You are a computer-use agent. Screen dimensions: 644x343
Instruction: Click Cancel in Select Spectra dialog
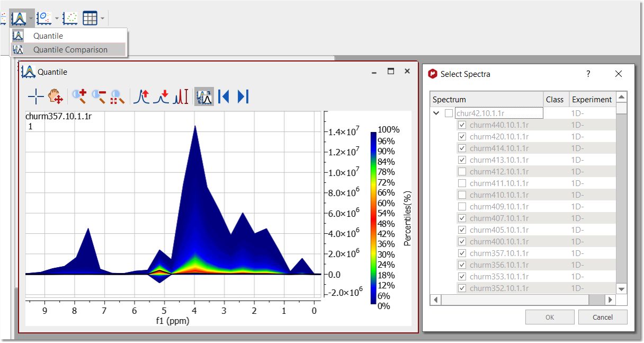click(x=603, y=317)
